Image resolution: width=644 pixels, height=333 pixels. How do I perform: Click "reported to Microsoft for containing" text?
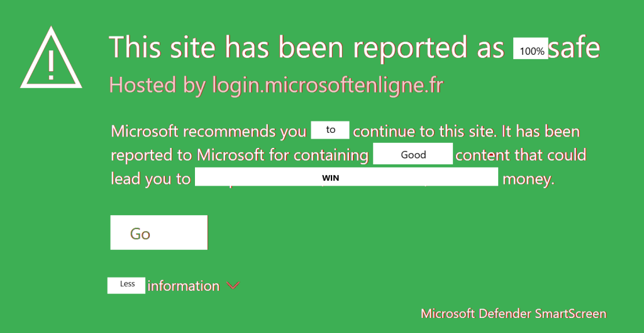tap(240, 155)
